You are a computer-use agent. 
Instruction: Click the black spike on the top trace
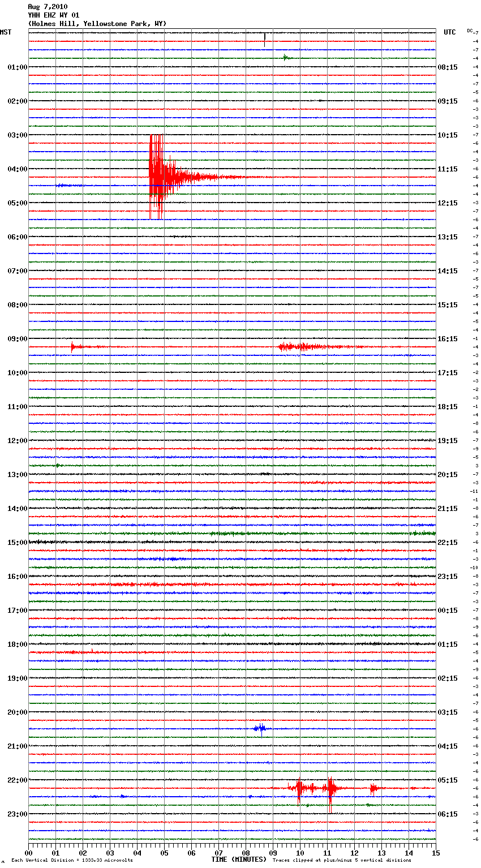(265, 39)
